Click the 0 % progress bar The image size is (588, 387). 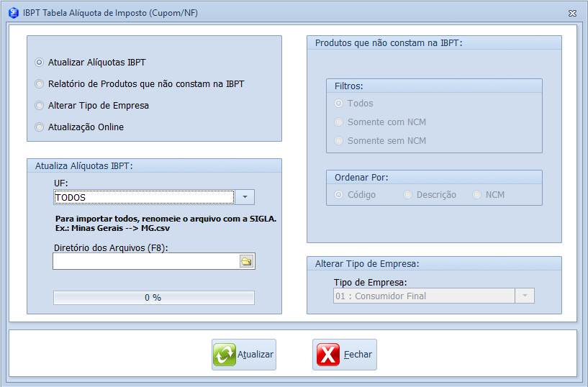click(153, 298)
